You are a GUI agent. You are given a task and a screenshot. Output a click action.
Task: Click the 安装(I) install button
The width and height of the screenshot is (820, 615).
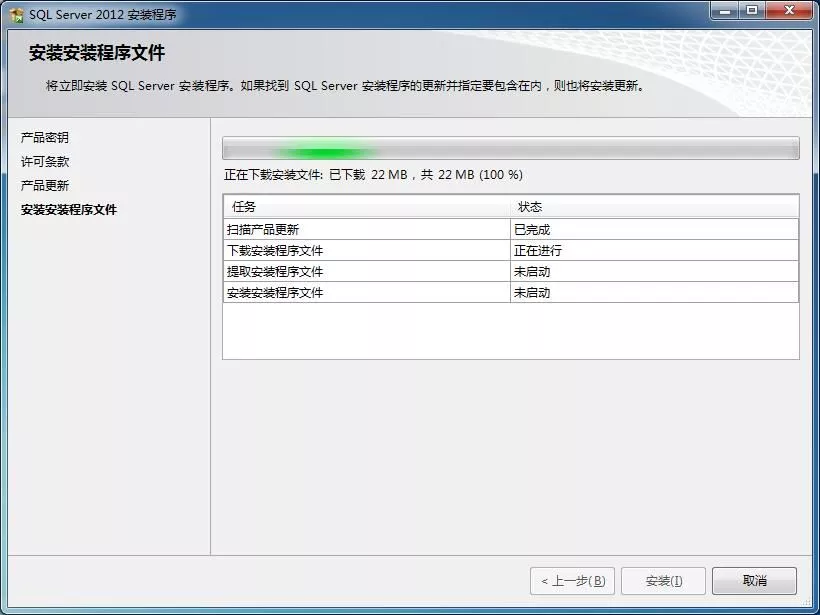point(663,580)
